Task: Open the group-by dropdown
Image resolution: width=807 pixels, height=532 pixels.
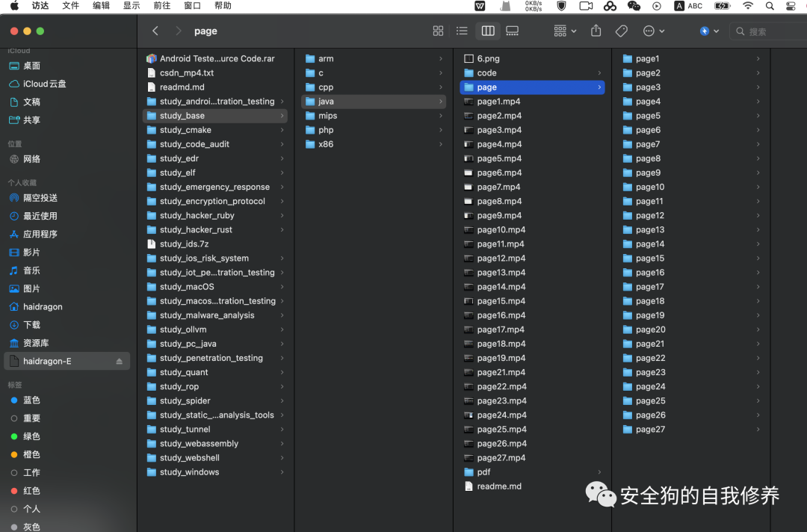Action: 565,31
